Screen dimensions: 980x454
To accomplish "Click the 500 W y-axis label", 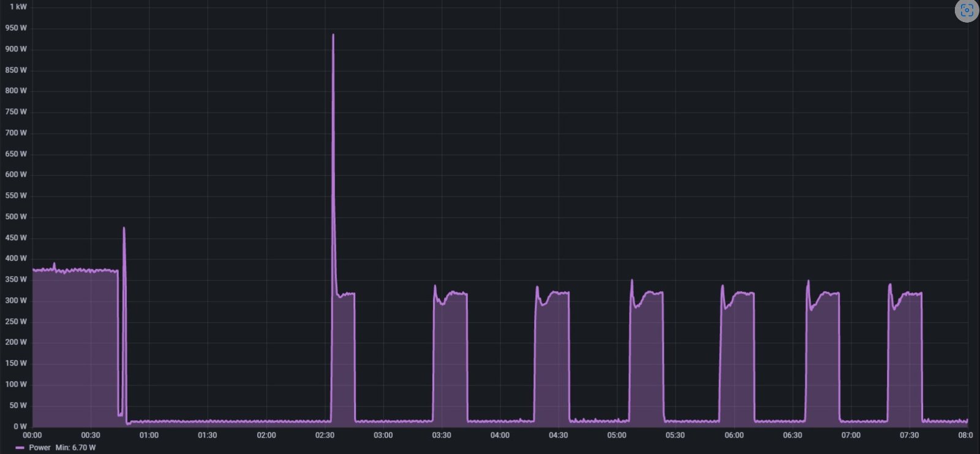I will 16,217.
